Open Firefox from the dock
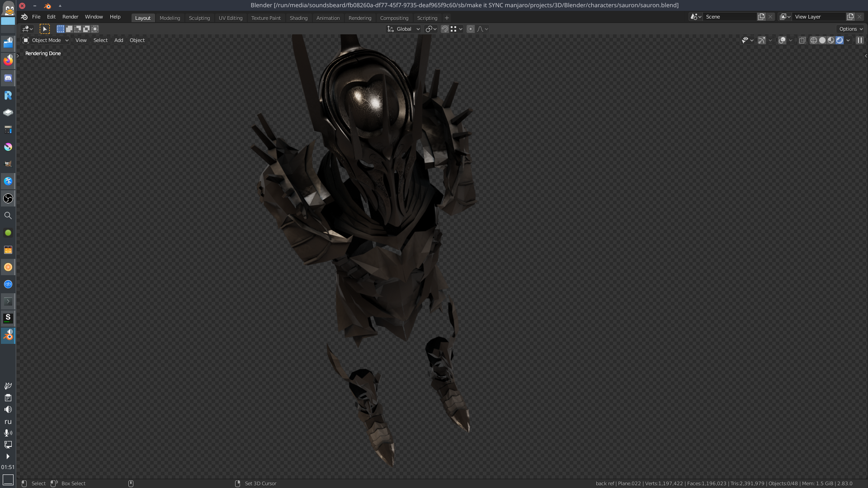868x488 pixels. click(8, 61)
